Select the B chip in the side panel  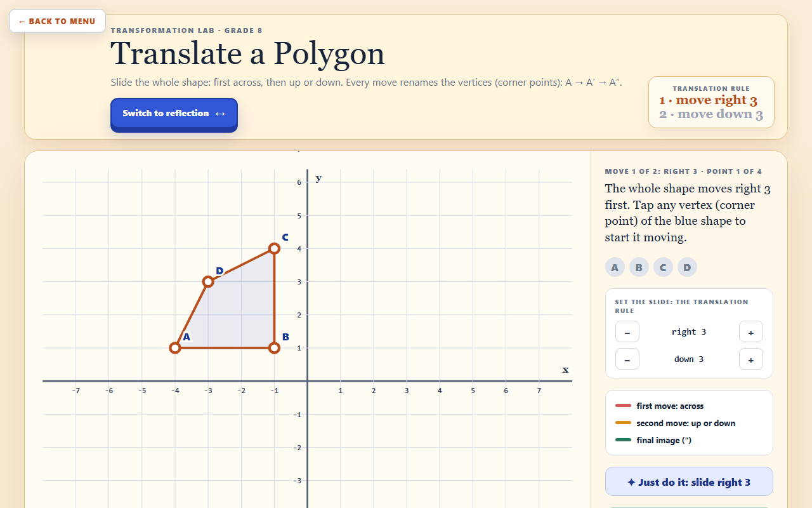point(639,267)
